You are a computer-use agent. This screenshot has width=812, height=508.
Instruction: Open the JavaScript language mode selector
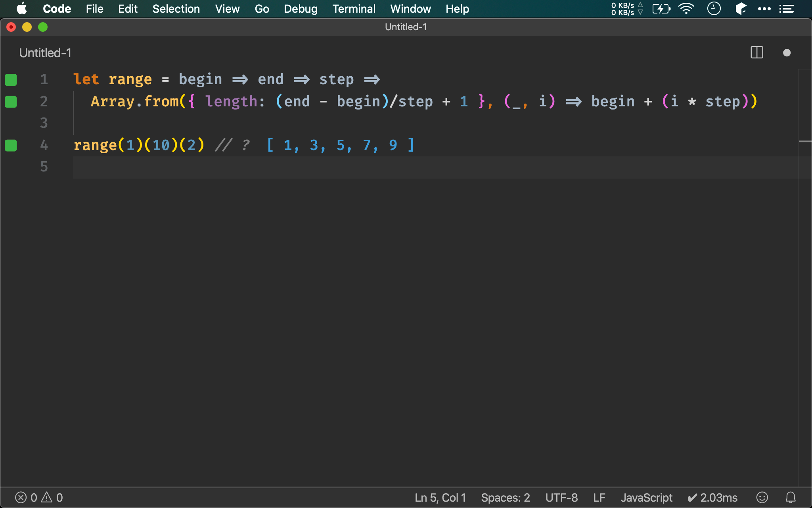pos(646,497)
